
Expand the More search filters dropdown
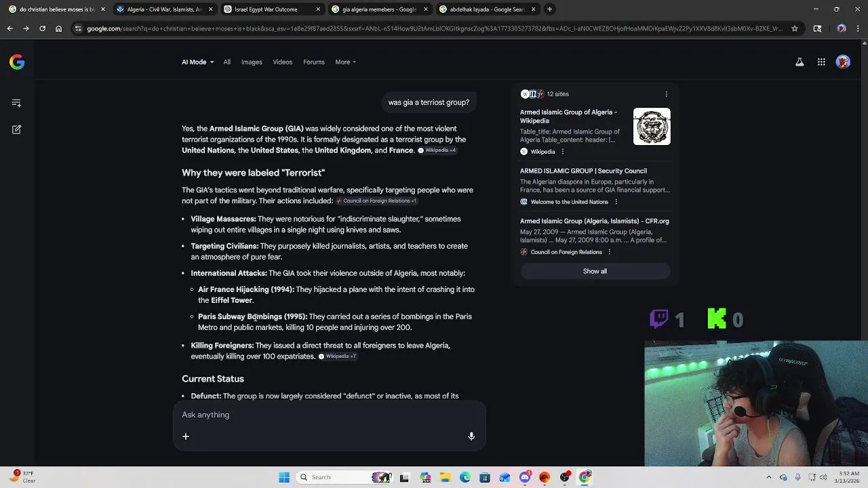345,62
